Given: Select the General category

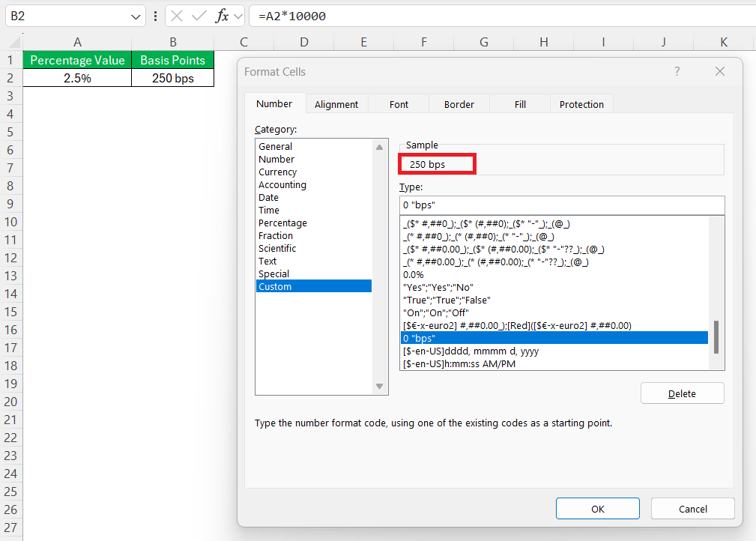Looking at the screenshot, I should [x=314, y=146].
